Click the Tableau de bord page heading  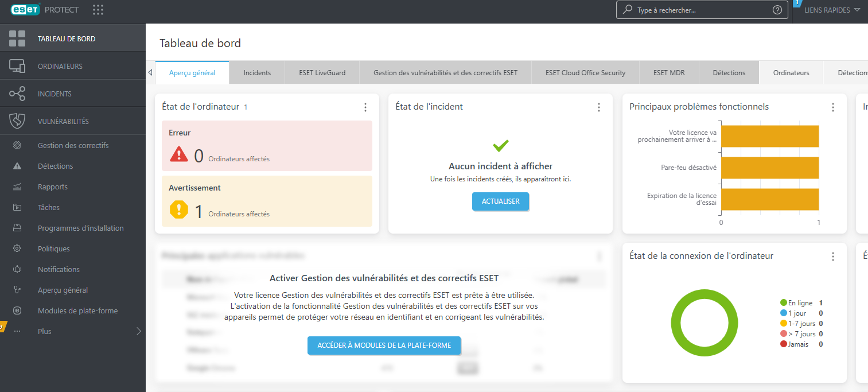click(x=200, y=43)
